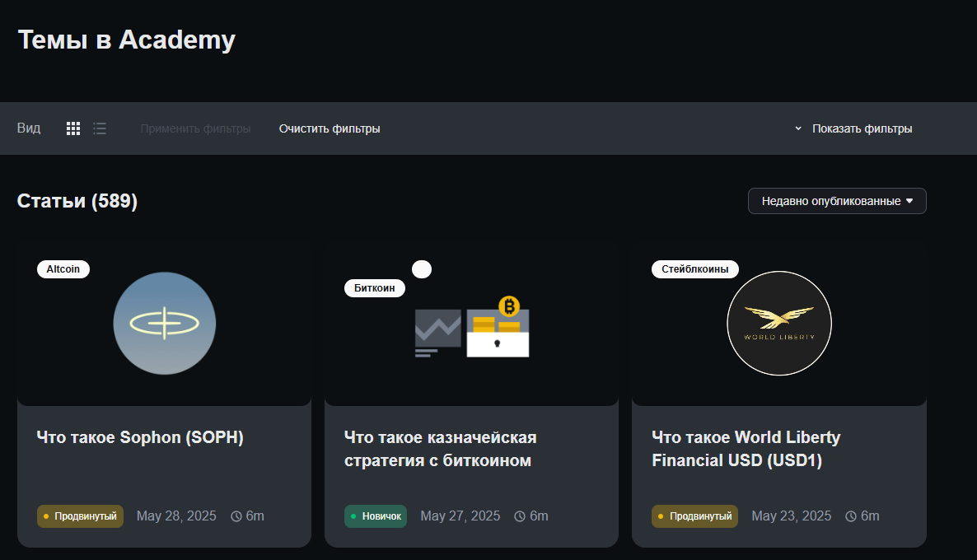Image resolution: width=977 pixels, height=560 pixels.
Task: Open article World Liberty Financial USD (USD1)
Action: click(x=746, y=449)
